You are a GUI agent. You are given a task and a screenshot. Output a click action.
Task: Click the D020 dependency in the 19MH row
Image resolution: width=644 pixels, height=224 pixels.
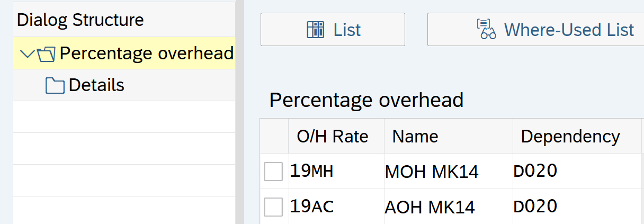point(535,171)
